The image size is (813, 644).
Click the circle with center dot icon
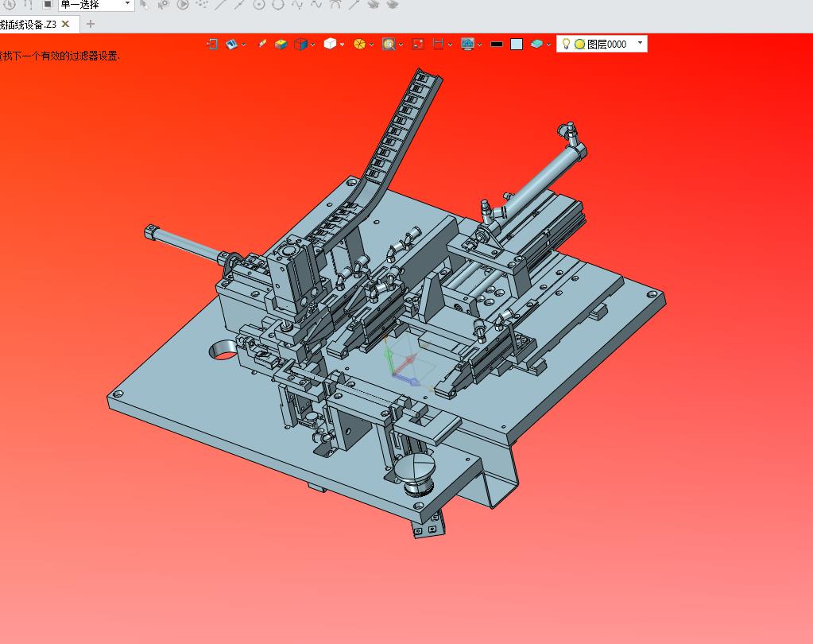pyautogui.click(x=259, y=5)
